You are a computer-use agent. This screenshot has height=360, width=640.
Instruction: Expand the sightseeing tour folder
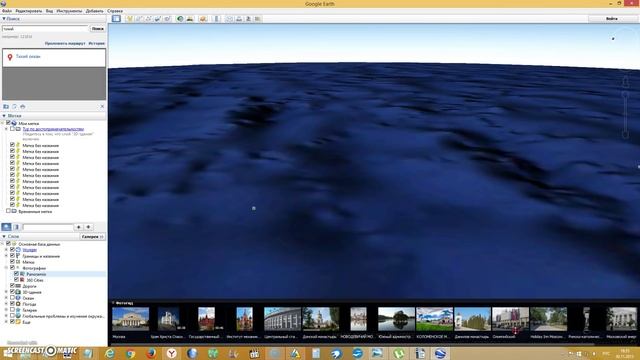point(6,129)
